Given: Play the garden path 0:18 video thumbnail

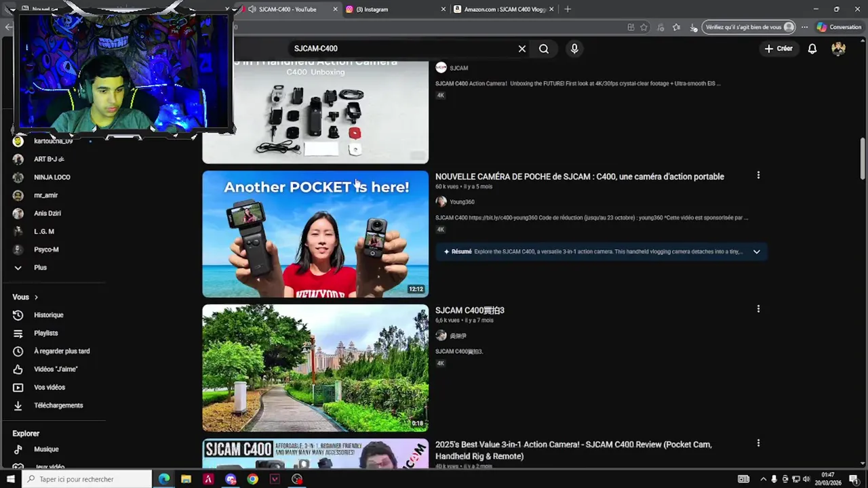Looking at the screenshot, I should click(315, 368).
